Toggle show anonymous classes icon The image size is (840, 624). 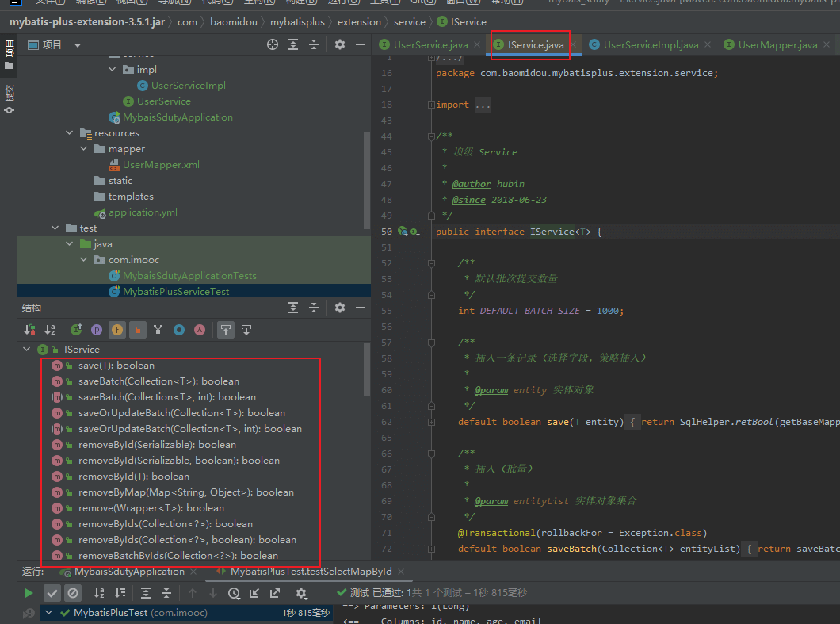(x=179, y=330)
